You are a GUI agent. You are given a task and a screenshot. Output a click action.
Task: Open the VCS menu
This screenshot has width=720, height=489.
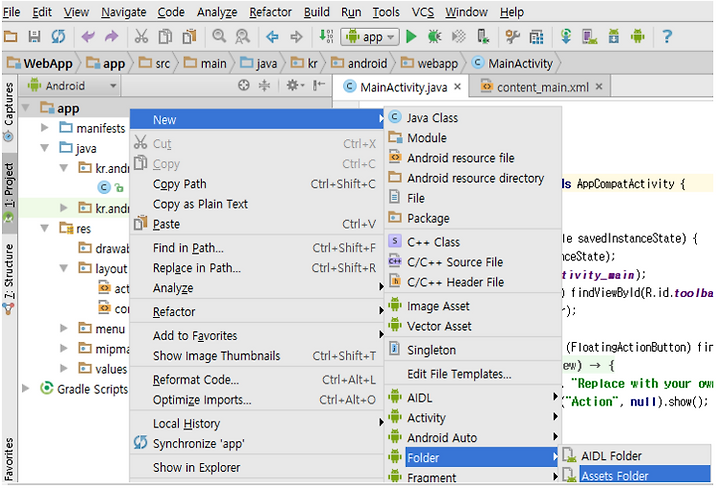pyautogui.click(x=422, y=12)
